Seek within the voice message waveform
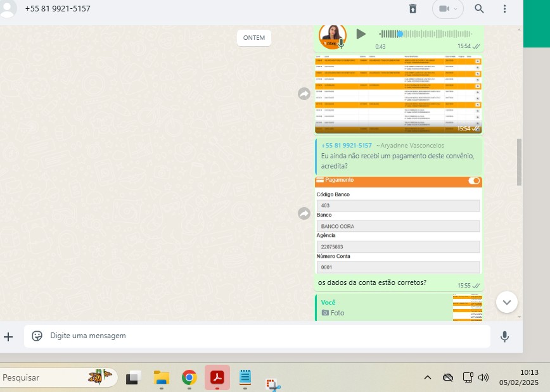Image resolution: width=550 pixels, height=392 pixels. (425, 34)
